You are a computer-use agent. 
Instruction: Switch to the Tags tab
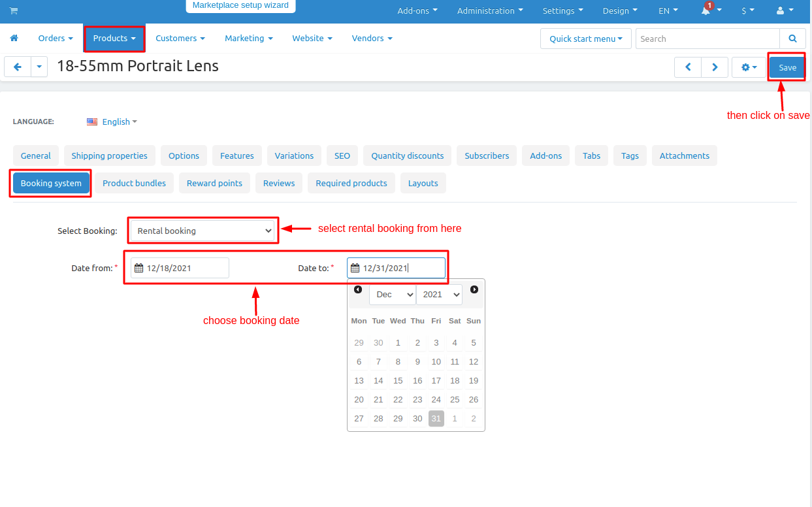630,155
